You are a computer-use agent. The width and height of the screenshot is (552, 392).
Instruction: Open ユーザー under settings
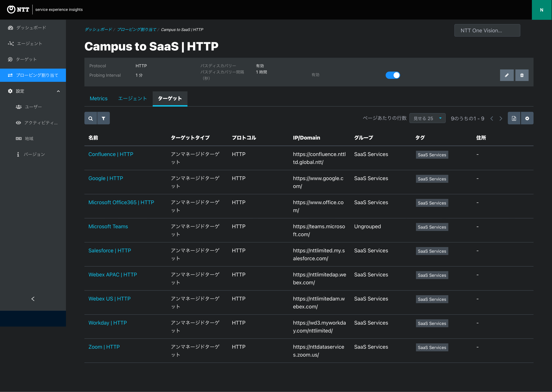(33, 107)
